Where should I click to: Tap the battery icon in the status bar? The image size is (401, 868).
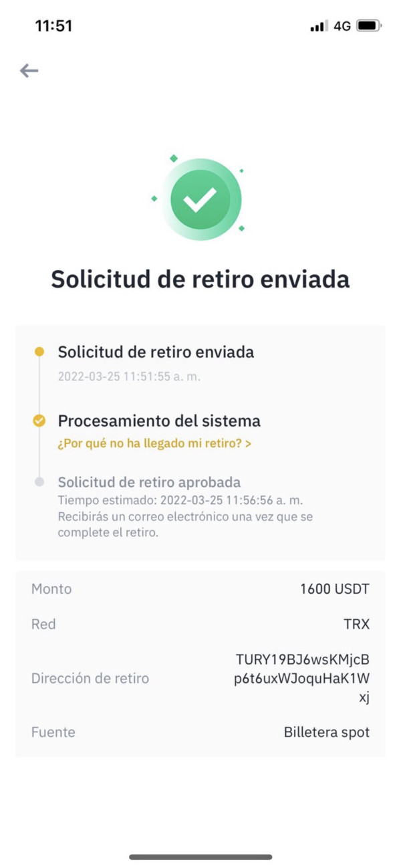point(369,26)
